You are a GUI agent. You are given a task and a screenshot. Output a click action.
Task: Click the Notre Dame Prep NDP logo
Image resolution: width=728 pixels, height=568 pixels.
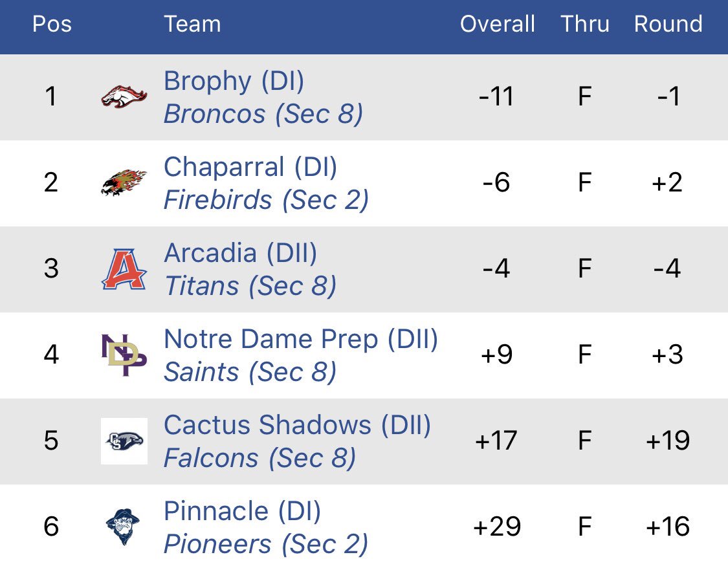[124, 355]
